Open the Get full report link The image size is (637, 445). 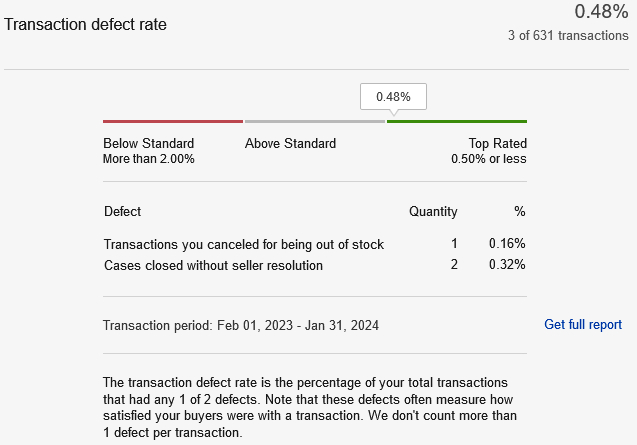(x=583, y=324)
